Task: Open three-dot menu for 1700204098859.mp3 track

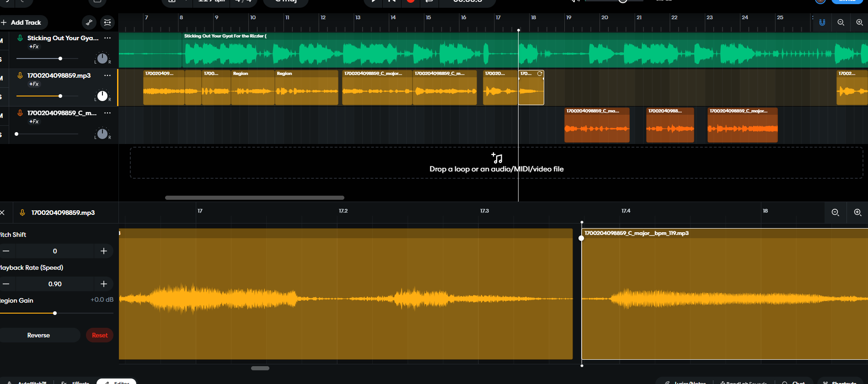Action: (107, 75)
